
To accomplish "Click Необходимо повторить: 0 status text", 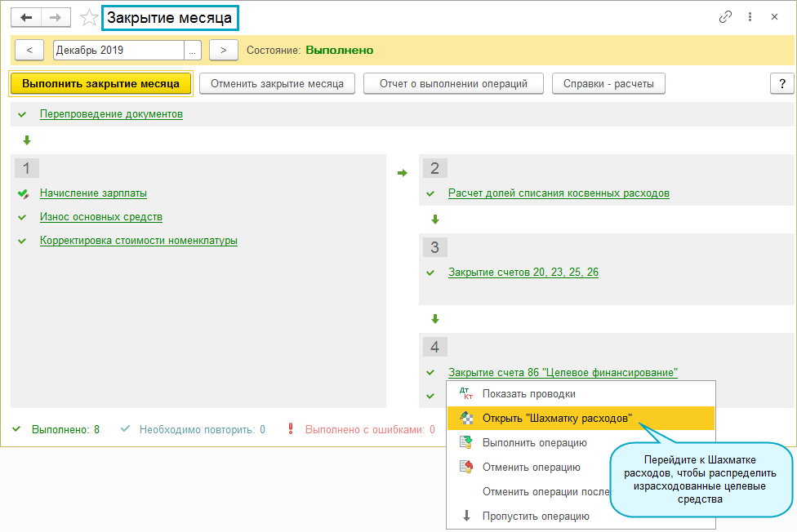I will [x=203, y=430].
